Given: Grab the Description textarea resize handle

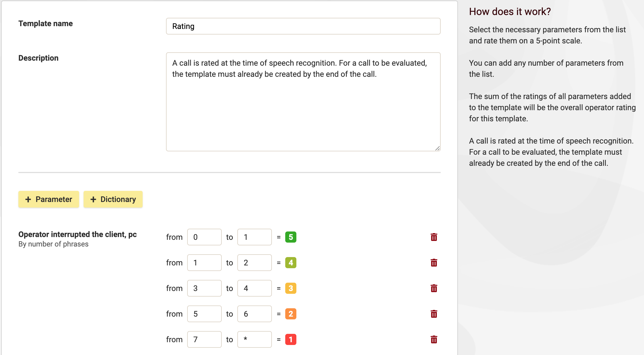Looking at the screenshot, I should [x=437, y=149].
